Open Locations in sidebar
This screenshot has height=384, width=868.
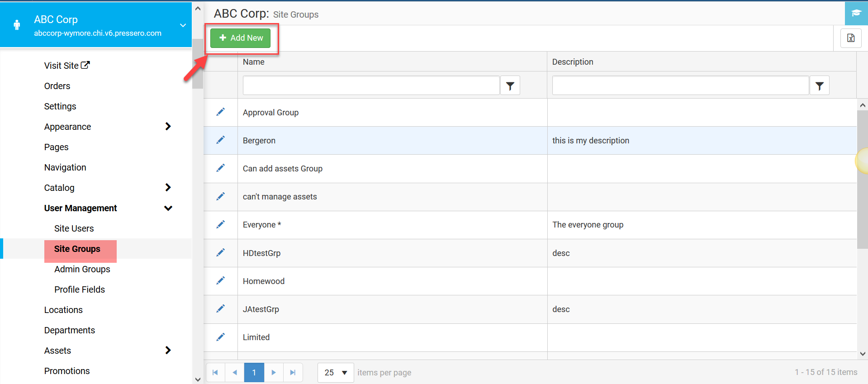(x=63, y=310)
